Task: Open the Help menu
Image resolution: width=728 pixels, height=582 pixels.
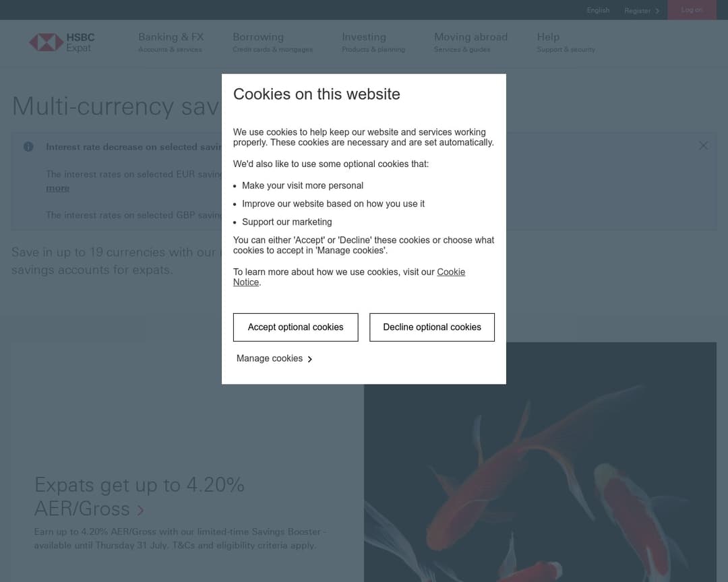Action: point(566,42)
